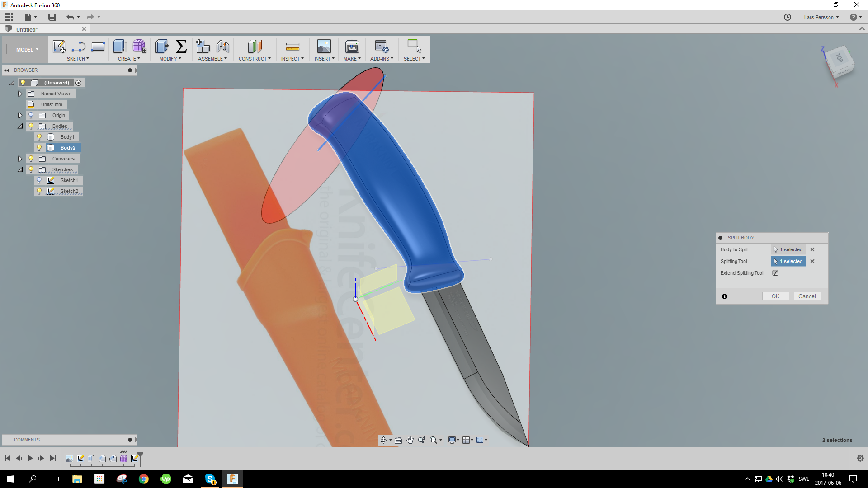
Task: Uncheck Extend Splitting Tool checkbox
Action: tap(775, 272)
